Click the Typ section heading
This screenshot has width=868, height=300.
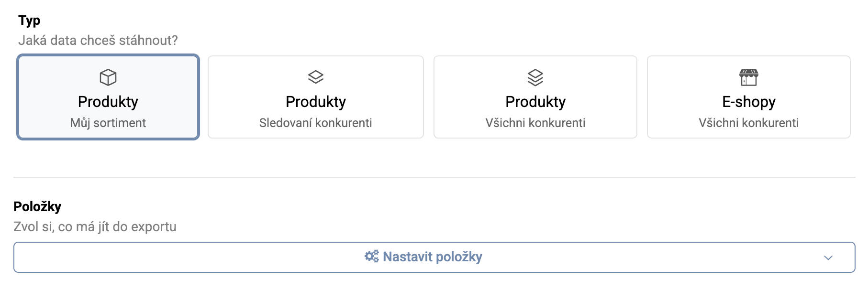(29, 20)
